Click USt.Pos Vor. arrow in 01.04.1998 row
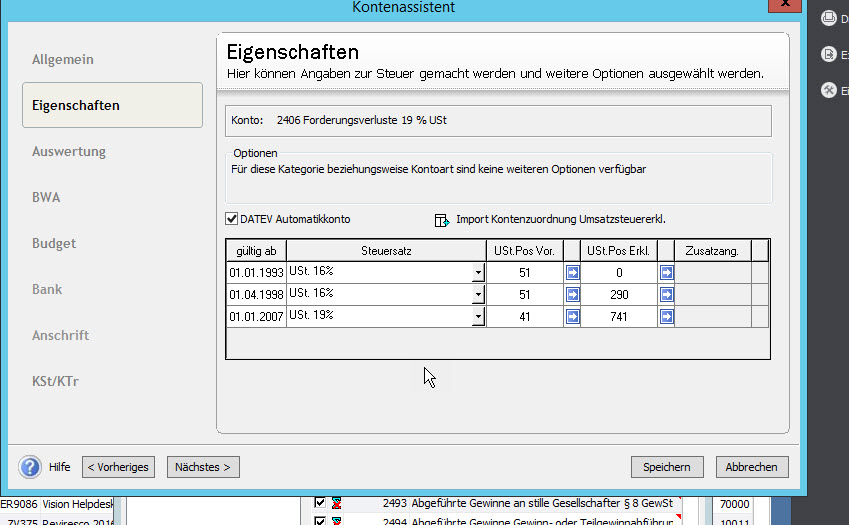This screenshot has height=525, width=849. point(572,294)
